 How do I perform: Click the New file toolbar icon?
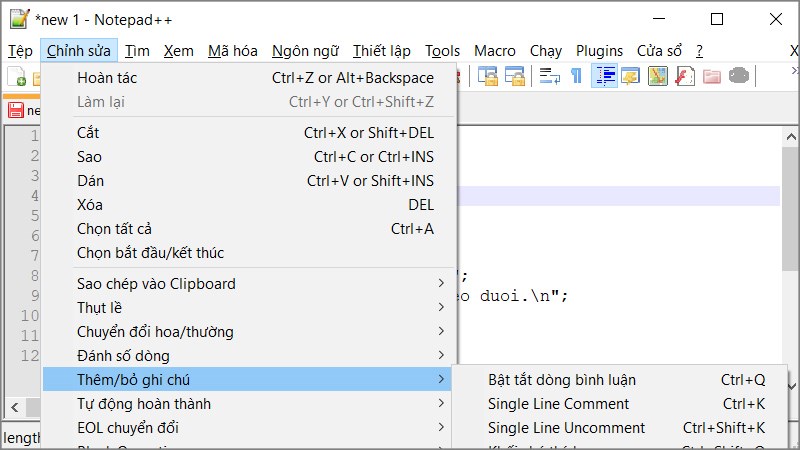[16, 77]
